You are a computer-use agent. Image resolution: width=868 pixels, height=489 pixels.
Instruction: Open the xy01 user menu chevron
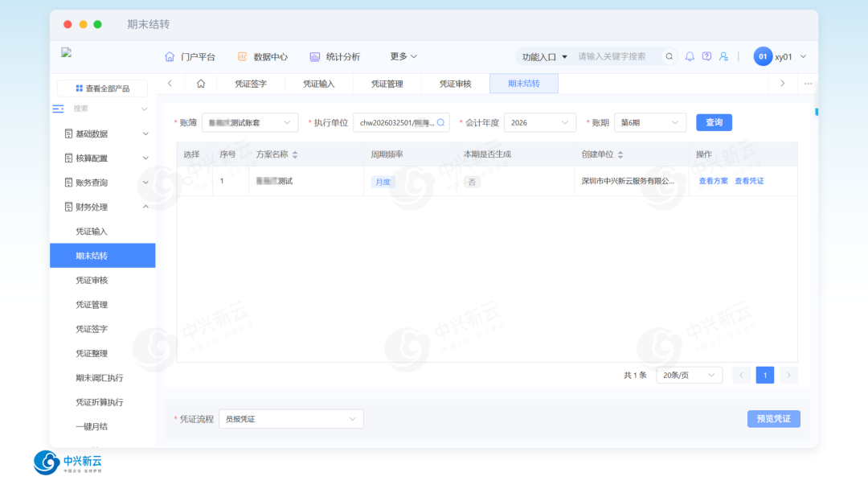(803, 56)
